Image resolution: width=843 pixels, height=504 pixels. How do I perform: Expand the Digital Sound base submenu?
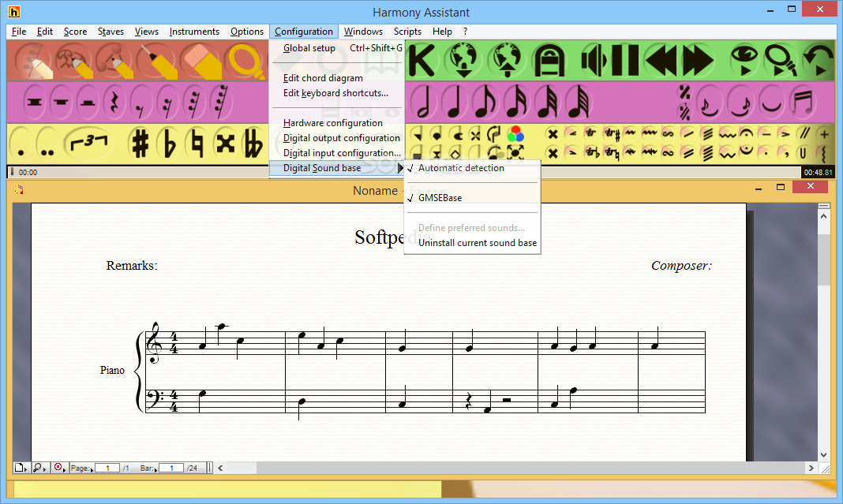[x=337, y=168]
